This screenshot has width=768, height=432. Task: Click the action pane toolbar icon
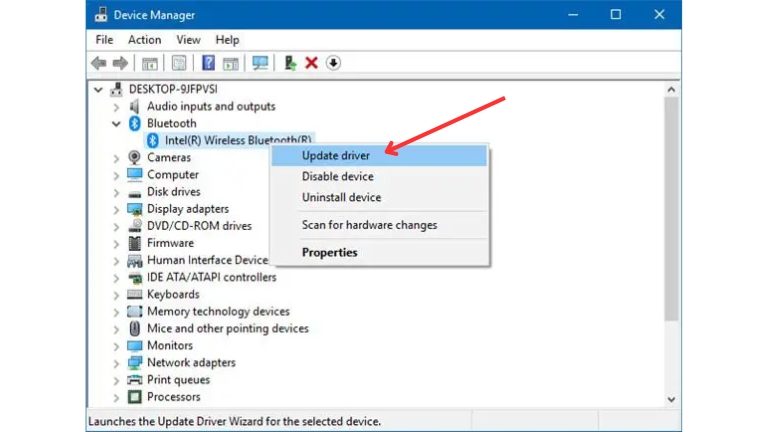point(230,63)
